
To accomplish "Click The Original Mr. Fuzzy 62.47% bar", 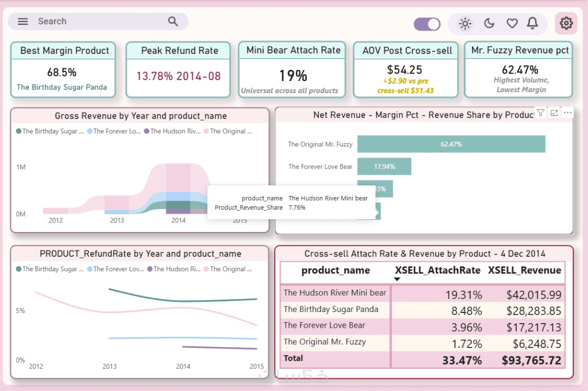I will coord(451,144).
